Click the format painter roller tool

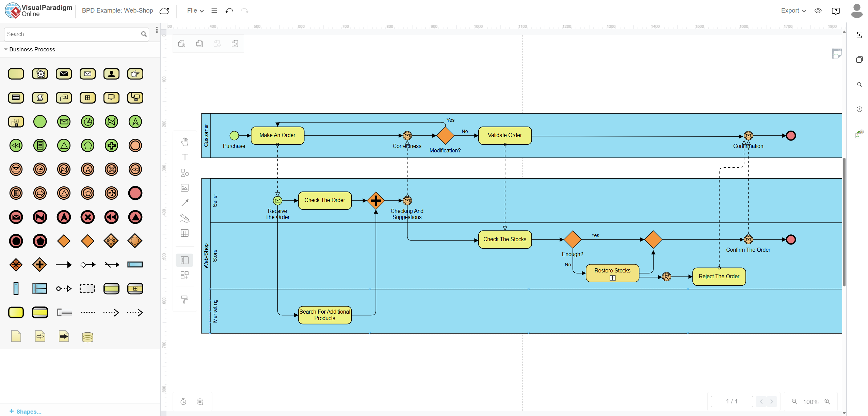(x=184, y=299)
